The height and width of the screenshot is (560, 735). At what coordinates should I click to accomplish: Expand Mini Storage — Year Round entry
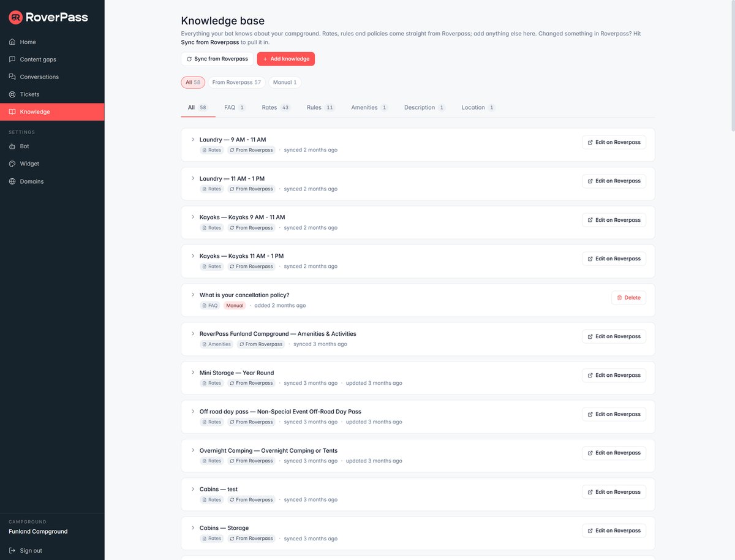pyautogui.click(x=193, y=373)
